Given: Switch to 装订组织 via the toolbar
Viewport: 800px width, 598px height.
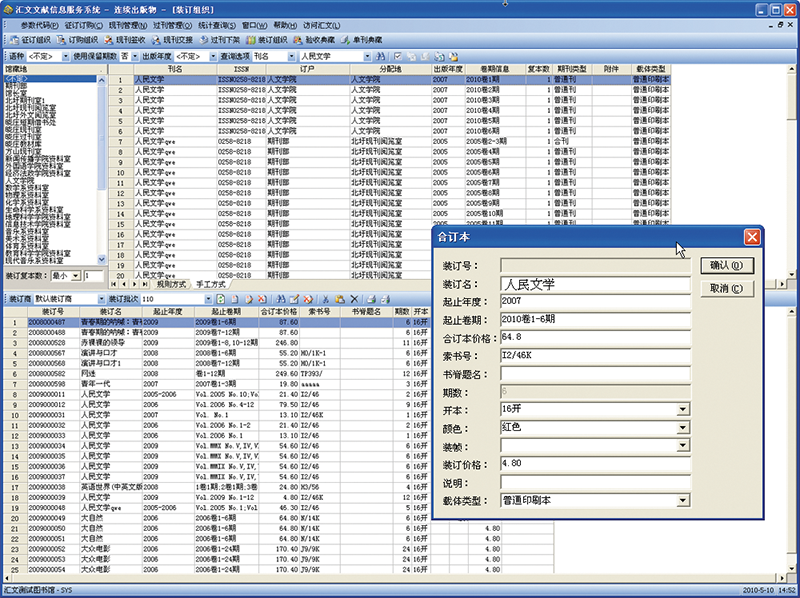Looking at the screenshot, I should (266, 40).
